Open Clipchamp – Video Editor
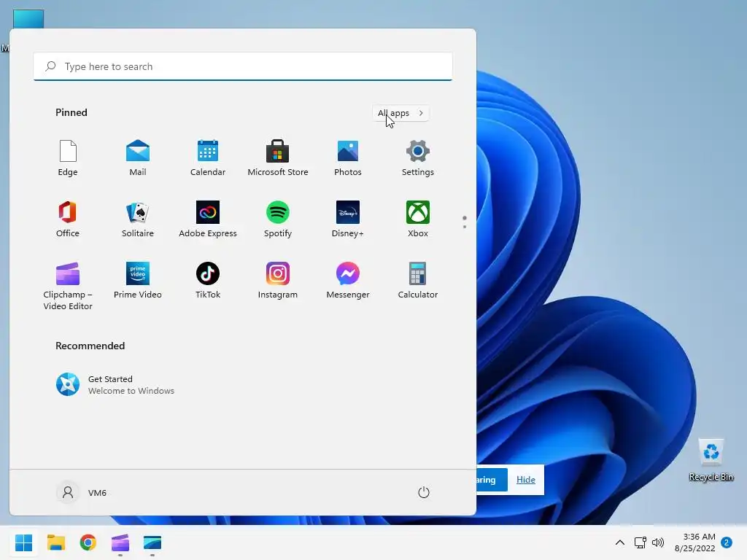Screen dimensions: 747x560 click(68, 286)
